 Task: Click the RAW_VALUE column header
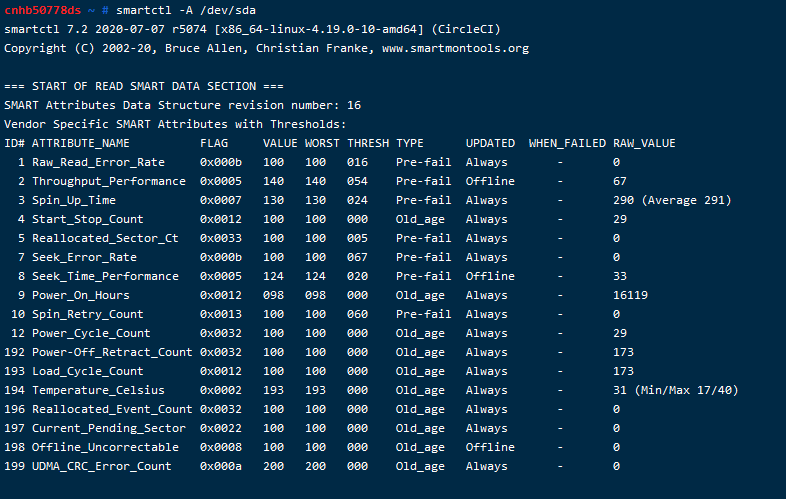click(645, 143)
